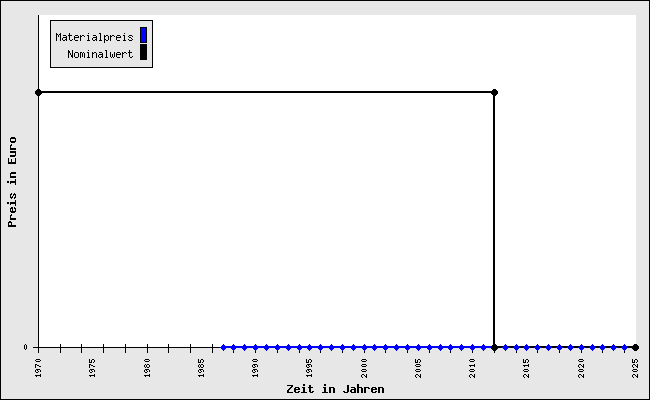This screenshot has height=400, width=650.
Task: Select the Materialpreis legend label
Action: (x=94, y=37)
